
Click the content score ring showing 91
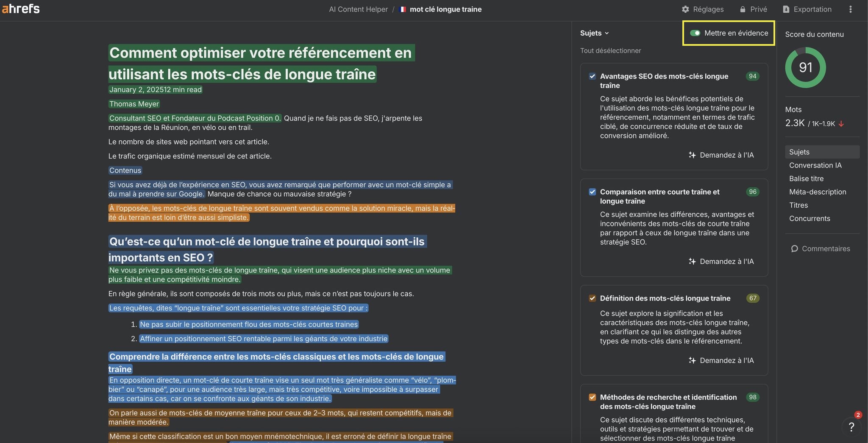[x=805, y=67]
